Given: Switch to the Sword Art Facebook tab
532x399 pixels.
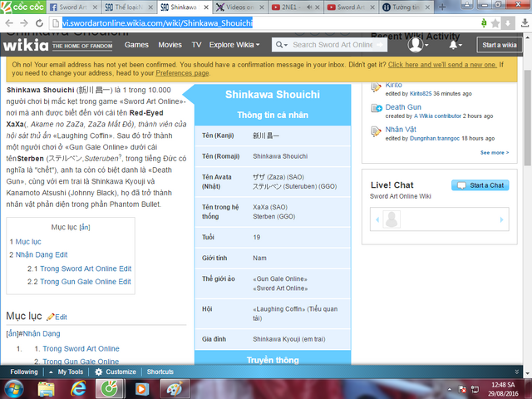Looking at the screenshot, I should coord(72,7).
